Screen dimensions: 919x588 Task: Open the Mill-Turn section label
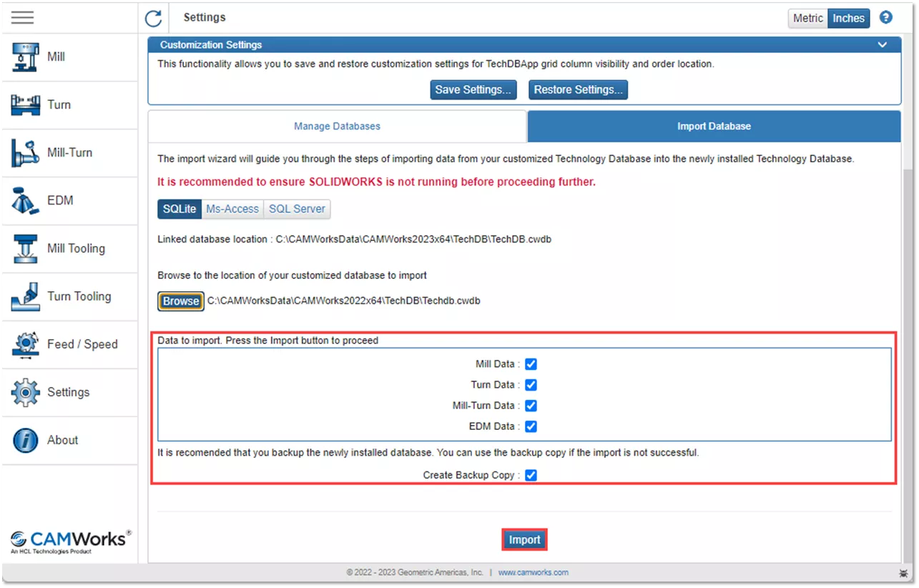point(69,152)
